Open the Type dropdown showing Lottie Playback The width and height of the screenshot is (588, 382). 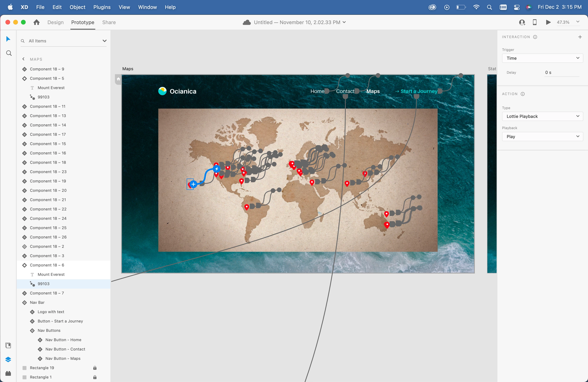click(x=542, y=116)
